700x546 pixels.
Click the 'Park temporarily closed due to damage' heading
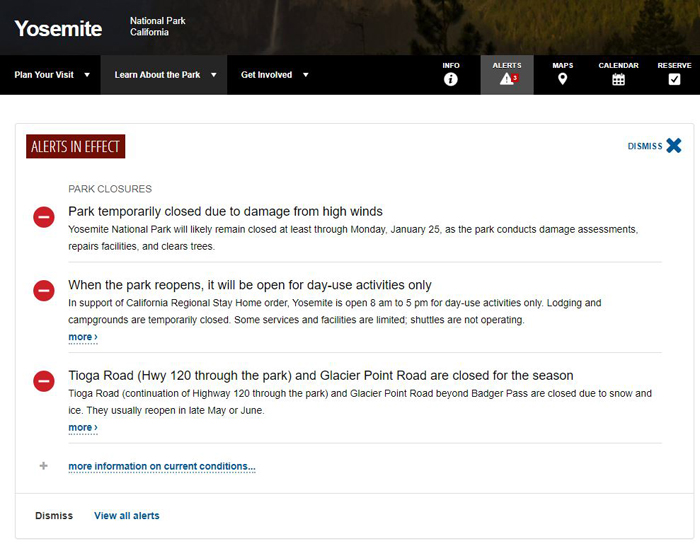pos(225,212)
